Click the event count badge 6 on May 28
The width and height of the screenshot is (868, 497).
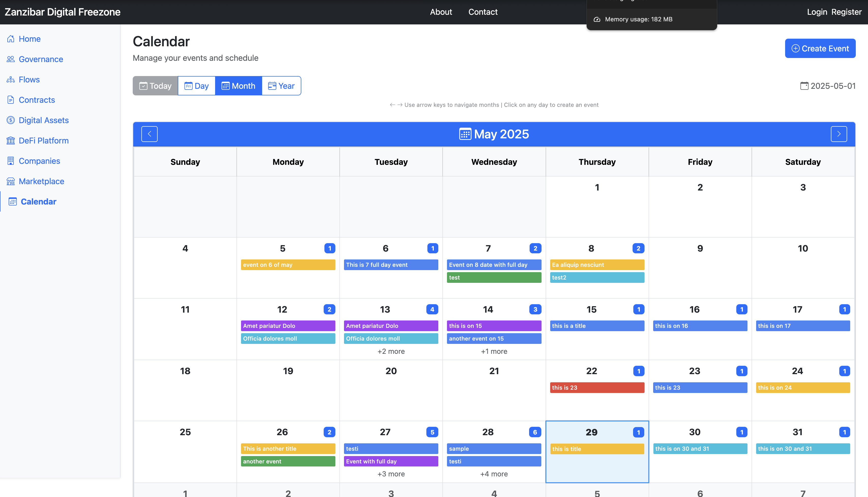(535, 432)
